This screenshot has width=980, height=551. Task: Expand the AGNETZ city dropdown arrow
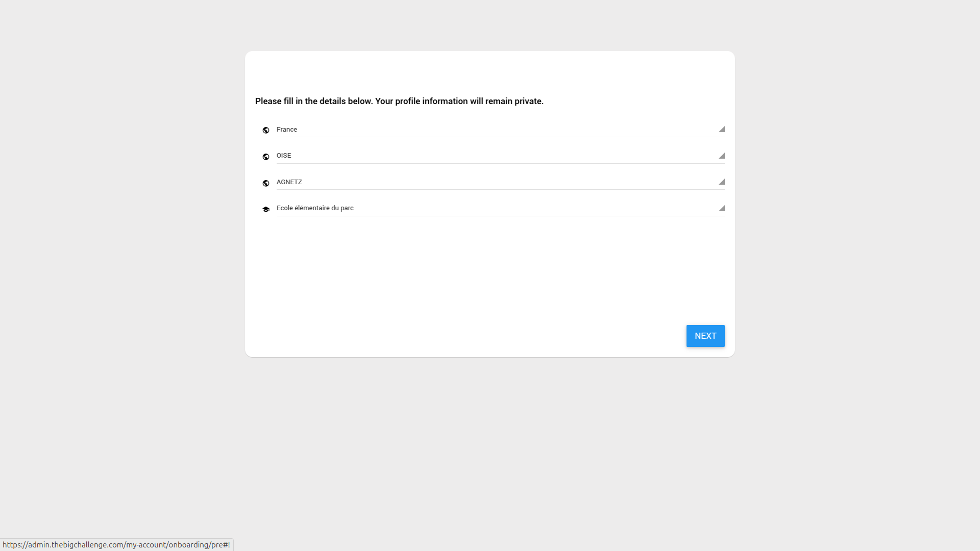[721, 182]
